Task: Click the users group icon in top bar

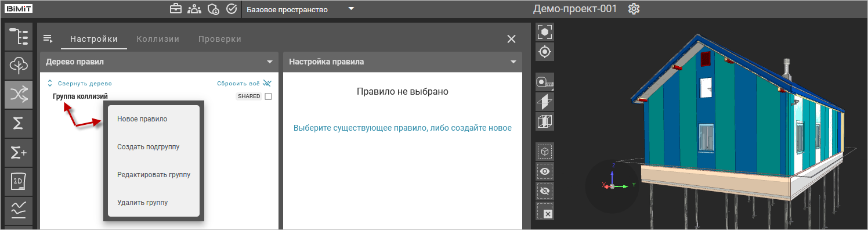Action: click(194, 9)
